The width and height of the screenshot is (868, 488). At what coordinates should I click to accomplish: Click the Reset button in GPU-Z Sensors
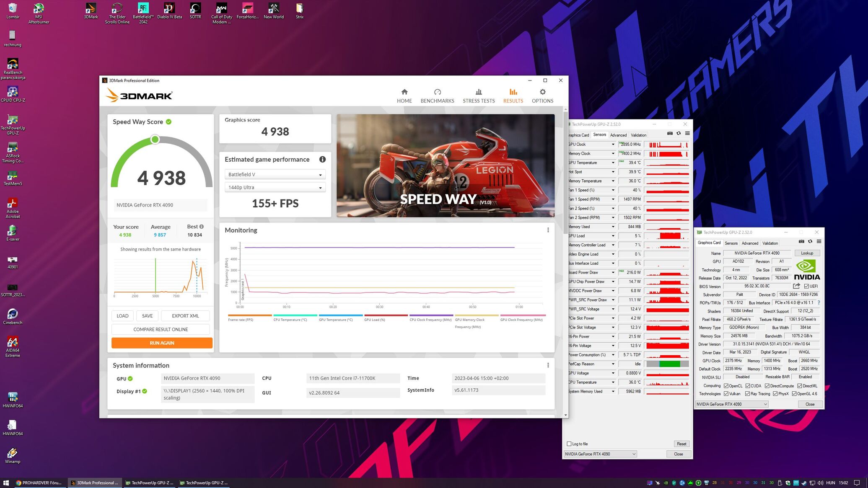(x=681, y=444)
